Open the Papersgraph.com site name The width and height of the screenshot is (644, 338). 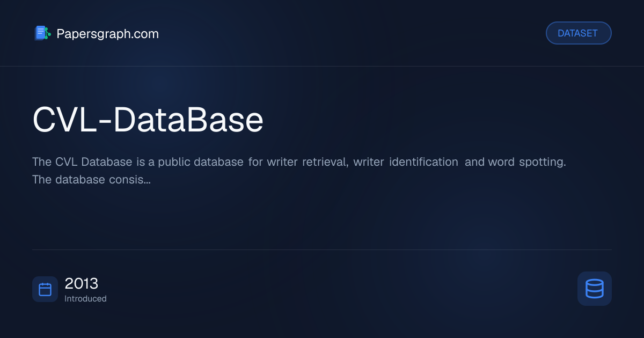(x=108, y=34)
